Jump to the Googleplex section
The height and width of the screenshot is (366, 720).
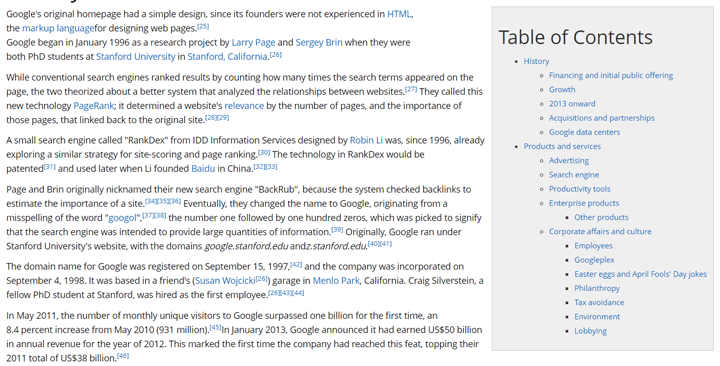pyautogui.click(x=594, y=261)
